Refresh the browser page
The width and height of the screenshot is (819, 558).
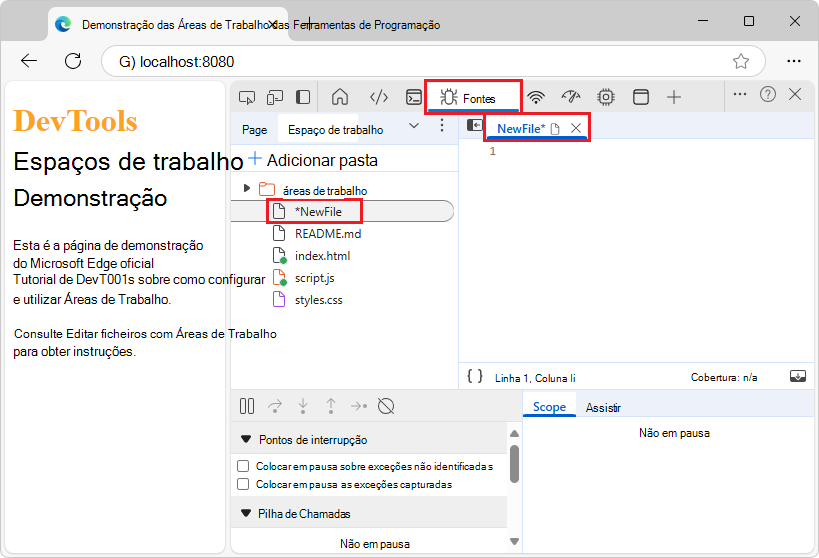tap(73, 61)
